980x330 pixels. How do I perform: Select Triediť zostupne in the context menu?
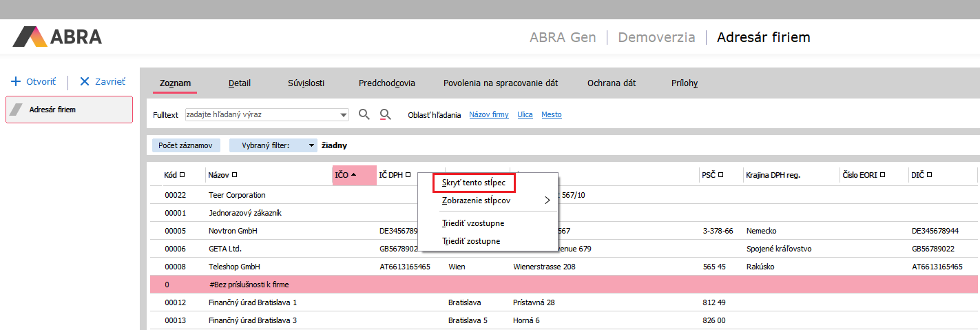tap(471, 241)
